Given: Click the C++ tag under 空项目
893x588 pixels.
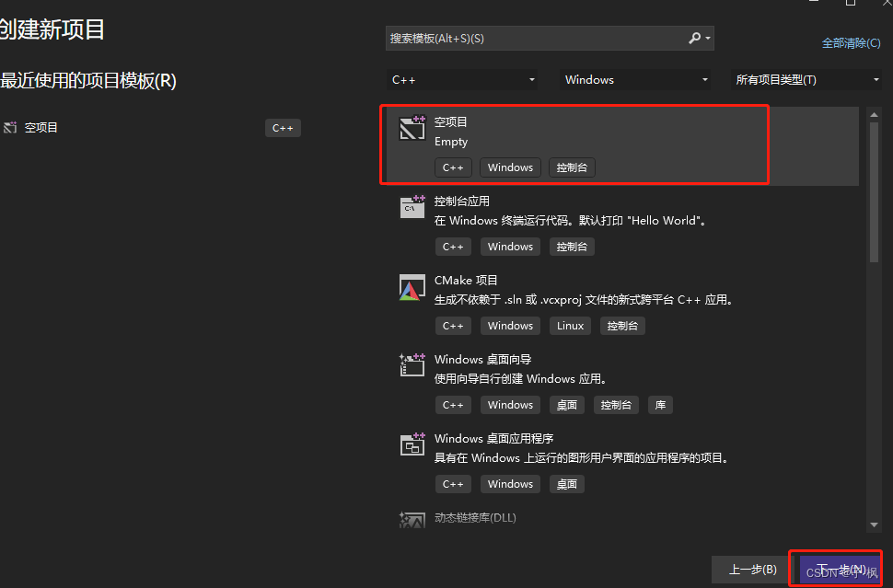Looking at the screenshot, I should point(453,167).
